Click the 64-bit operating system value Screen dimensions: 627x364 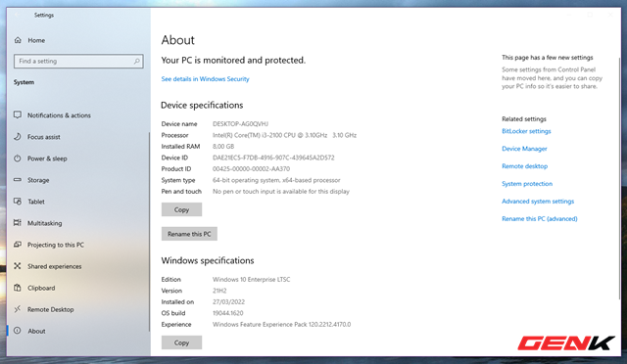pyautogui.click(x=276, y=180)
